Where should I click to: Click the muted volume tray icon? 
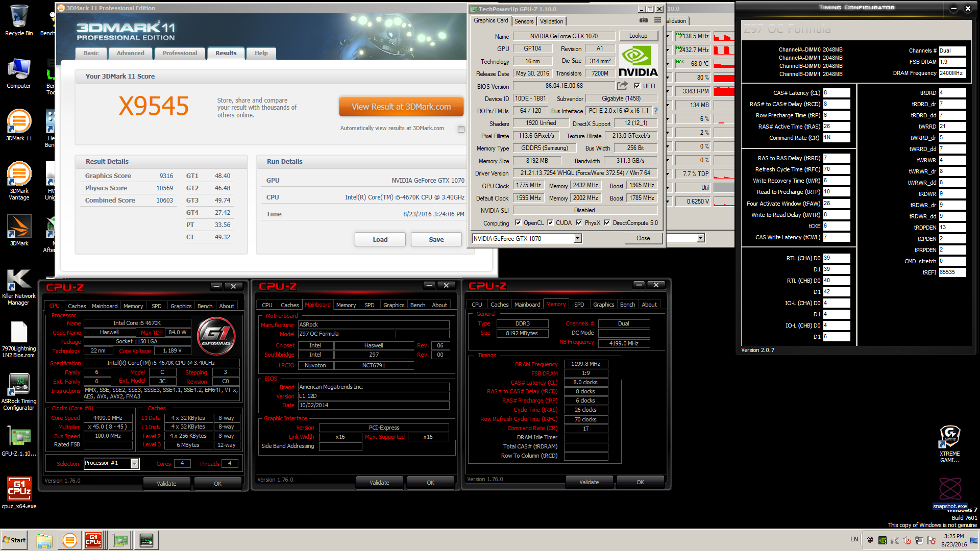pyautogui.click(x=907, y=540)
